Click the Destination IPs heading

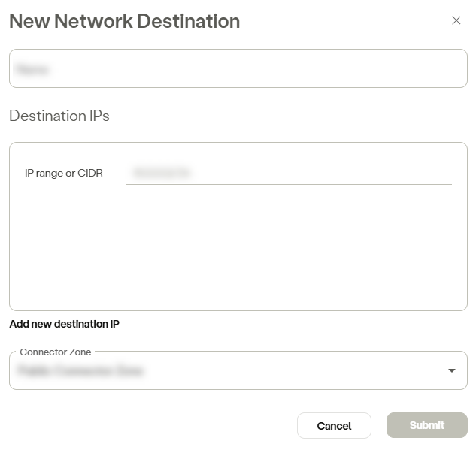(59, 116)
